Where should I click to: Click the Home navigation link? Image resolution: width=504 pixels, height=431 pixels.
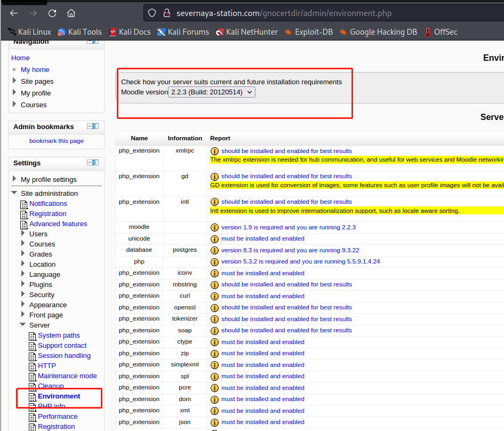(x=21, y=58)
